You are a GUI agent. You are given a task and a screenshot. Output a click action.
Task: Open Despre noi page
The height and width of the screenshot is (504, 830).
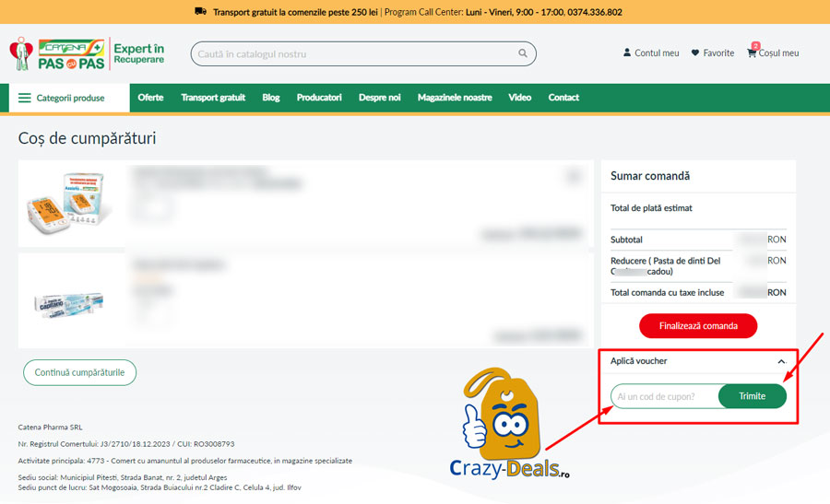pos(380,98)
